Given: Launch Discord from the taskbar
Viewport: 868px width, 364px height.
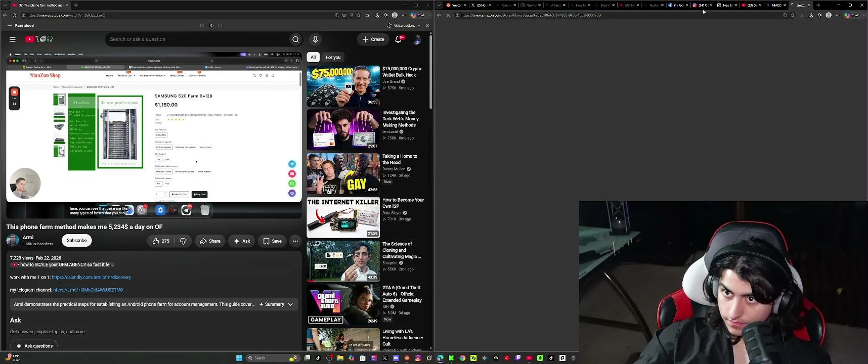Looking at the screenshot, I should pos(396,358).
